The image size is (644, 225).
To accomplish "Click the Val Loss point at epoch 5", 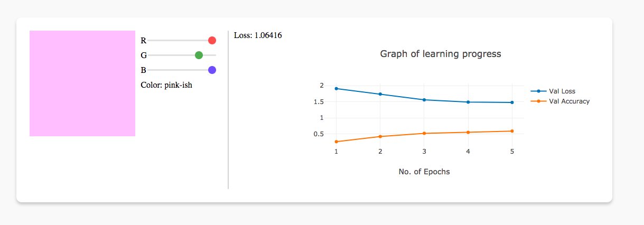I will click(512, 102).
